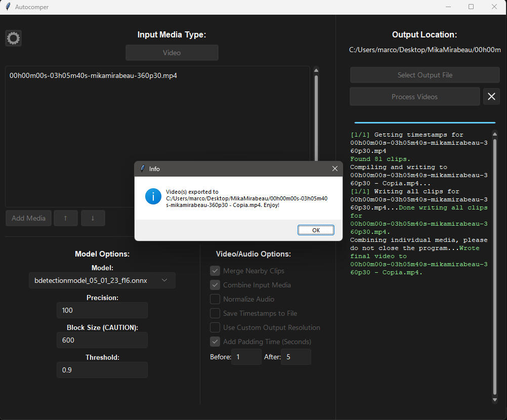Toggle Merge Nearby Clips checkbox
The width and height of the screenshot is (507, 420).
pos(215,271)
